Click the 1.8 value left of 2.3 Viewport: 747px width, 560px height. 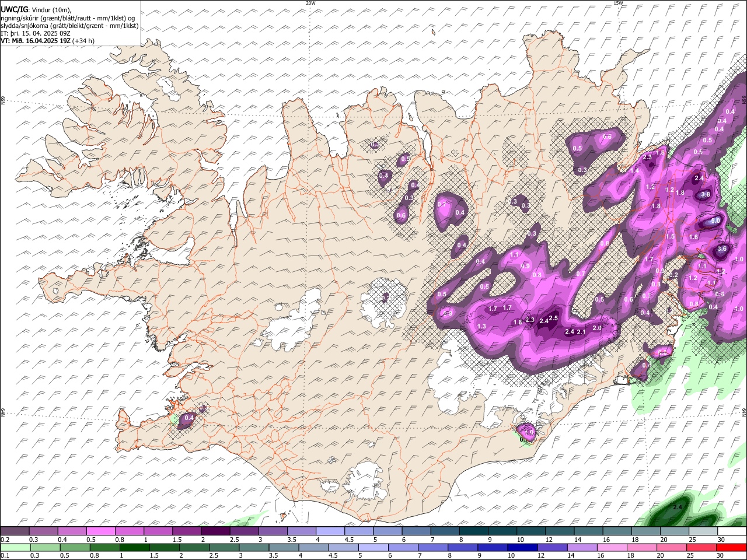[x=518, y=323]
